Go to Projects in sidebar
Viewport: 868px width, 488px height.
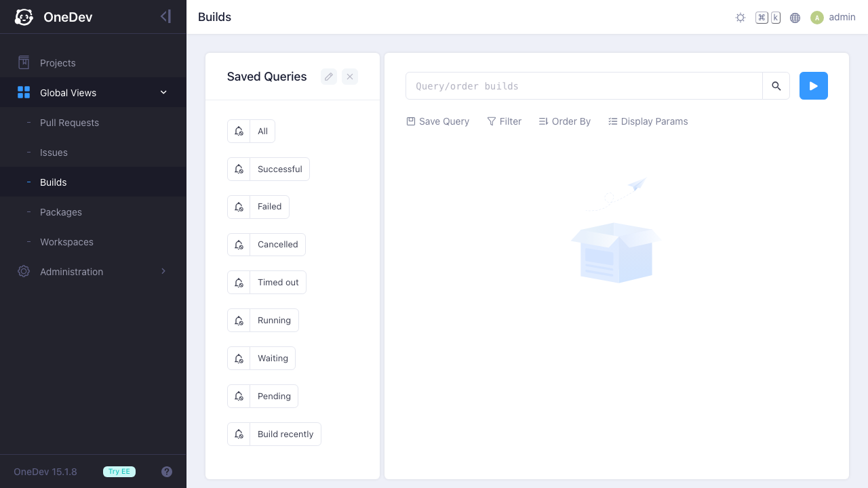pyautogui.click(x=93, y=63)
